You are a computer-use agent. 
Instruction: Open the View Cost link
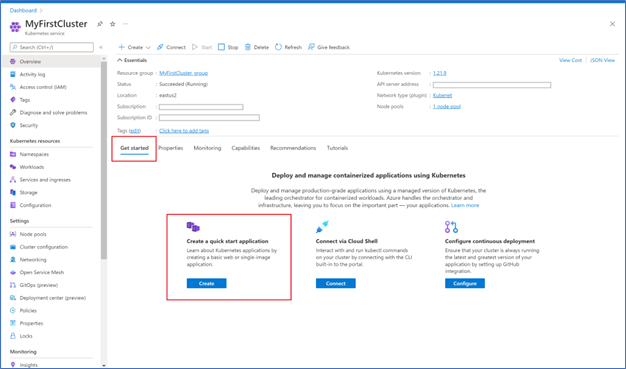point(570,60)
